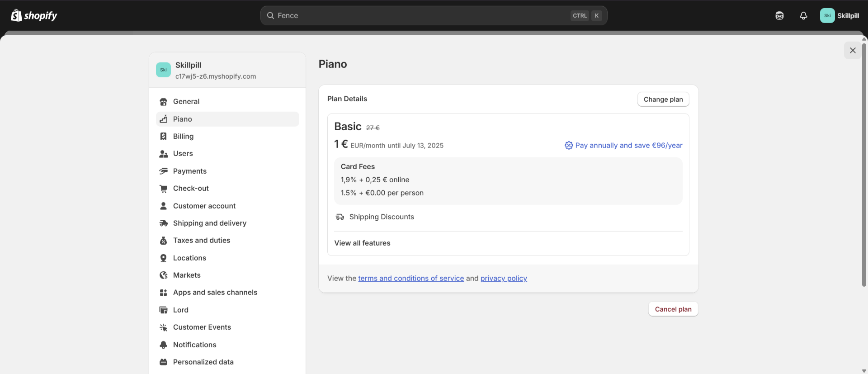Click the General store icon
This screenshot has height=374, width=868.
click(164, 102)
